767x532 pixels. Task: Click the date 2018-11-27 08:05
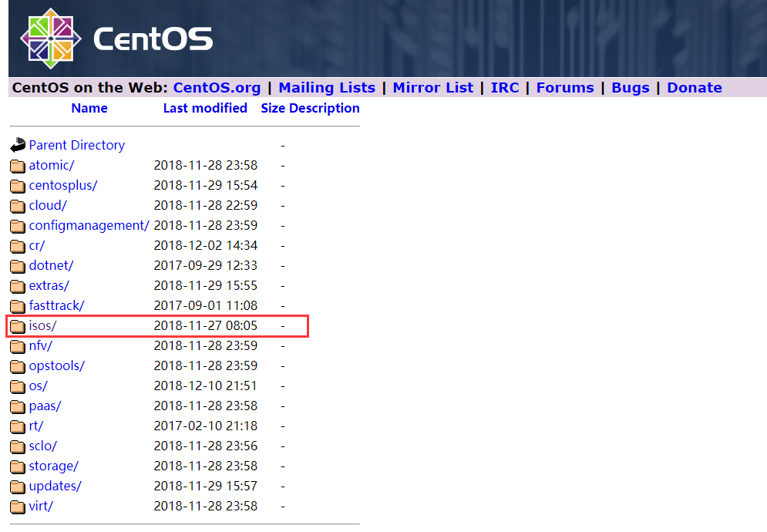pyautogui.click(x=206, y=326)
